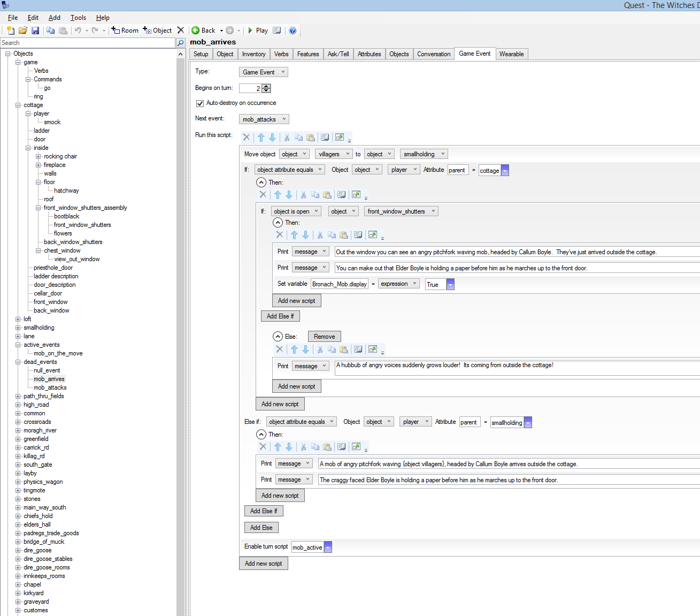Increase the Begins on turn value by one
The height and width of the screenshot is (616, 700).
click(267, 86)
